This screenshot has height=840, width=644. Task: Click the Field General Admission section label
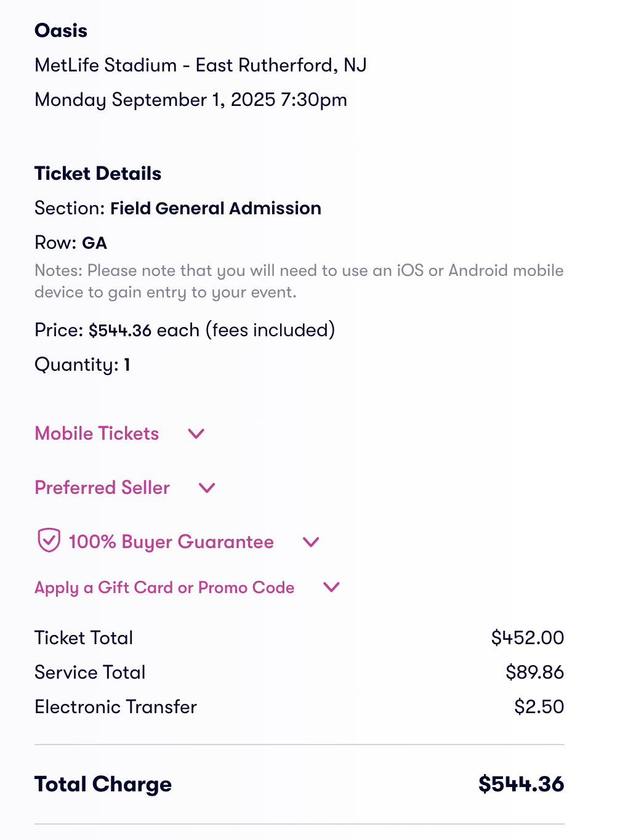coord(215,208)
